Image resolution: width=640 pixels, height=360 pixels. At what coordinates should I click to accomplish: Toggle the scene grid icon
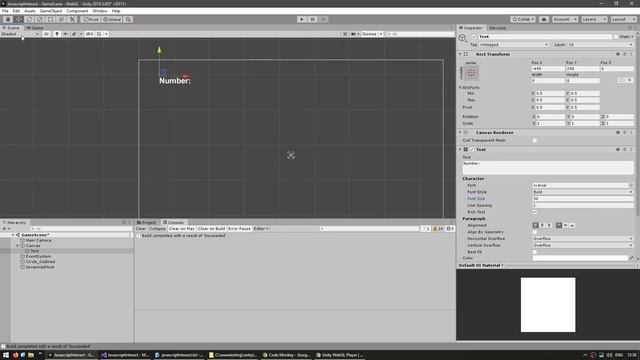coord(99,34)
